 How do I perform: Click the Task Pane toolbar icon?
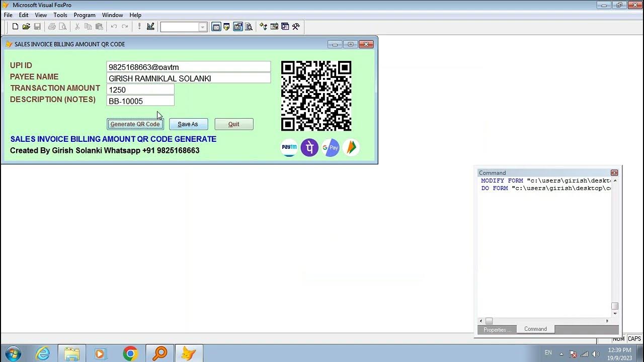tap(285, 27)
